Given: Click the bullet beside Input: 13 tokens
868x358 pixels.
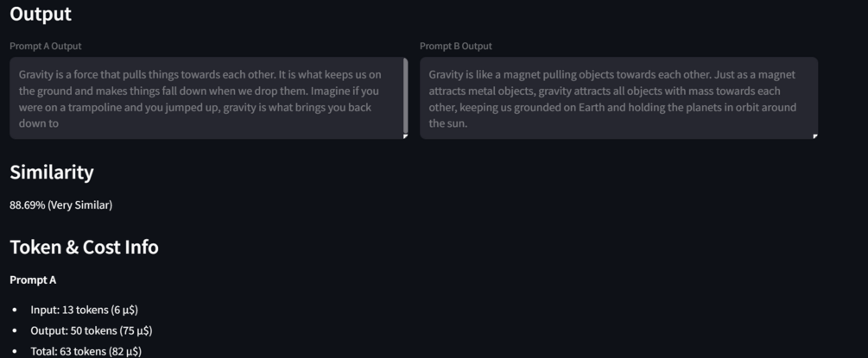Looking at the screenshot, I should click(15, 310).
